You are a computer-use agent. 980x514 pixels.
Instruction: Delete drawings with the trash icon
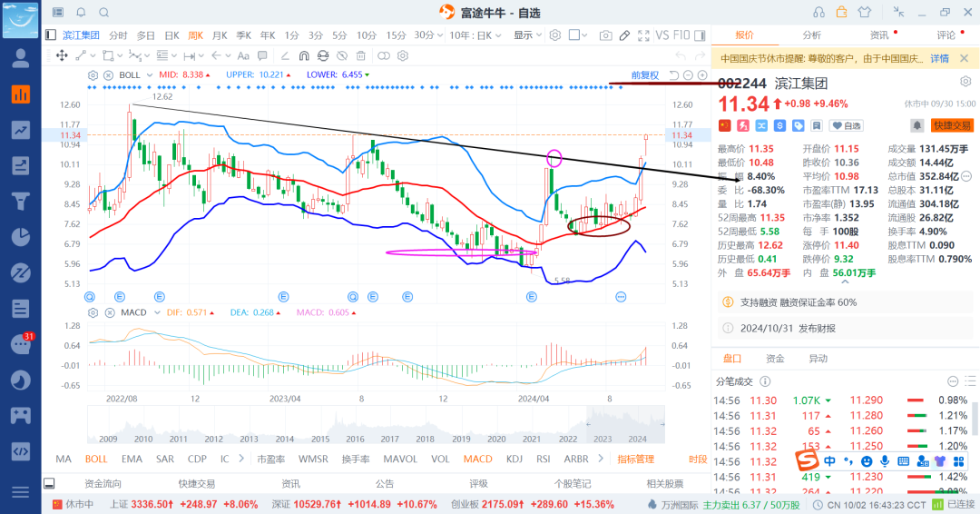(360, 55)
